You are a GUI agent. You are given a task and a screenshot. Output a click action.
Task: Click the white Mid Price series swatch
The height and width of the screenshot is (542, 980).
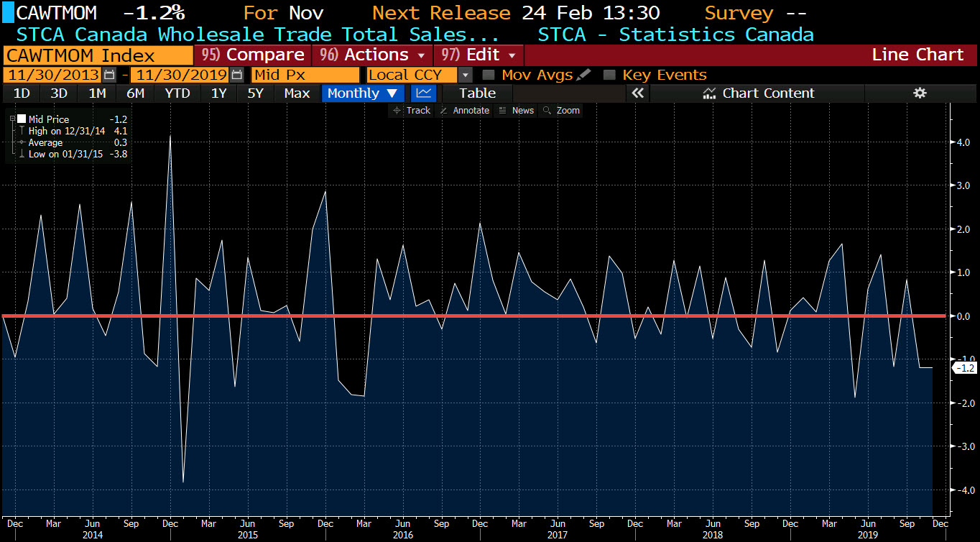(22, 119)
